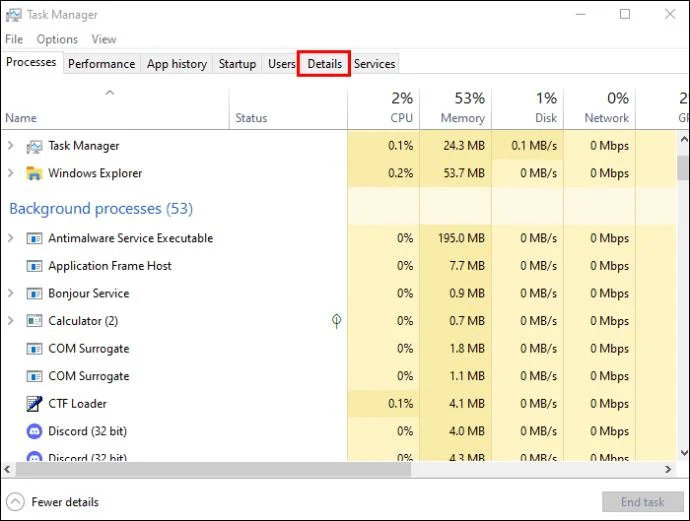Maximize the Task Manager window

[x=625, y=14]
